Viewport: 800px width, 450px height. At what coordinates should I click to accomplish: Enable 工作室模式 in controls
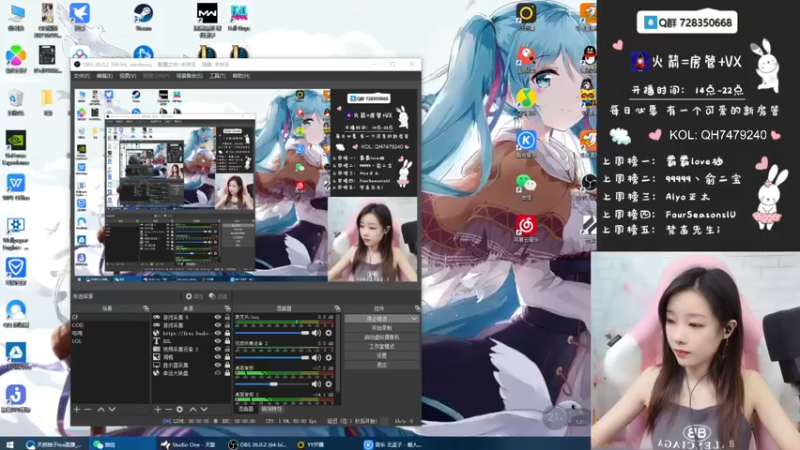(382, 346)
